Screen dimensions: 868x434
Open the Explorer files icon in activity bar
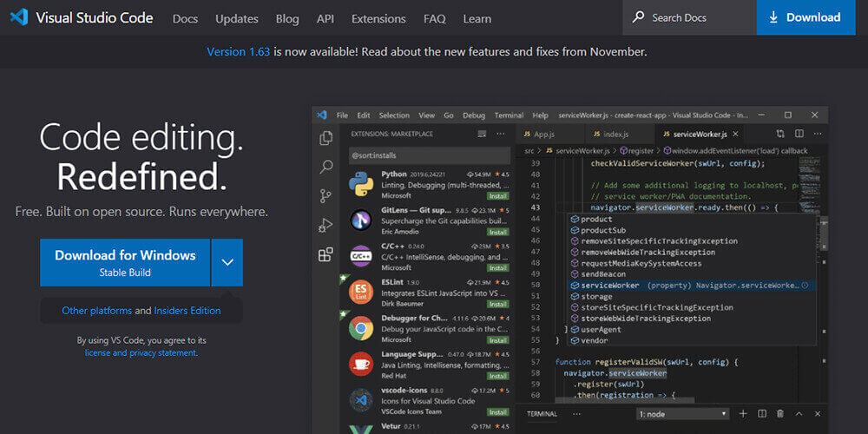click(326, 138)
